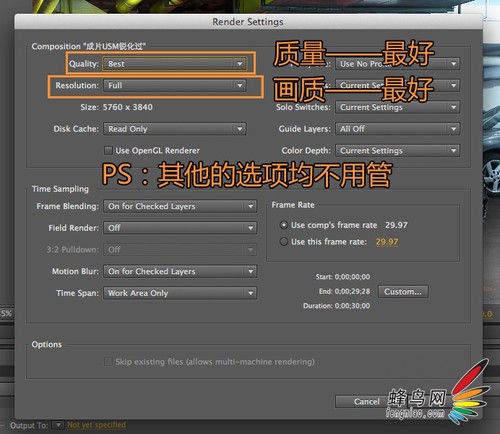This screenshot has height=434, width=500.
Task: Click the End 0;00;29;28 text
Action: pyautogui.click(x=344, y=291)
